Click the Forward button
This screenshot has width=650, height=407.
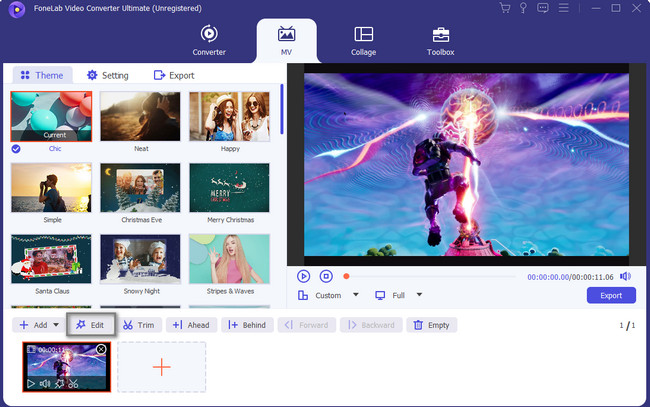(306, 325)
